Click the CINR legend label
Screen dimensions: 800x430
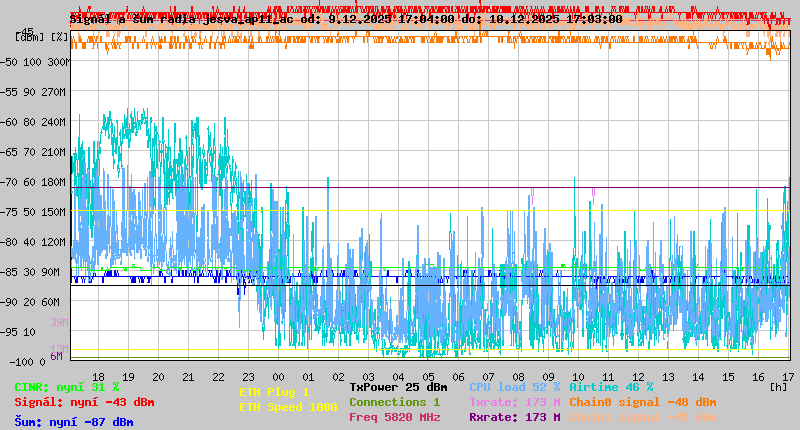pos(67,387)
